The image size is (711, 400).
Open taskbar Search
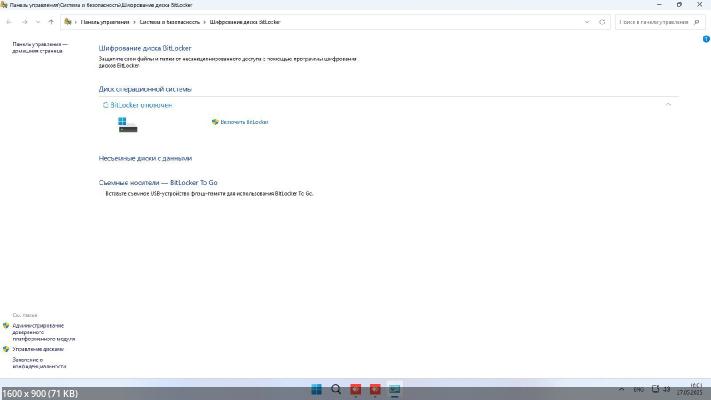click(336, 389)
